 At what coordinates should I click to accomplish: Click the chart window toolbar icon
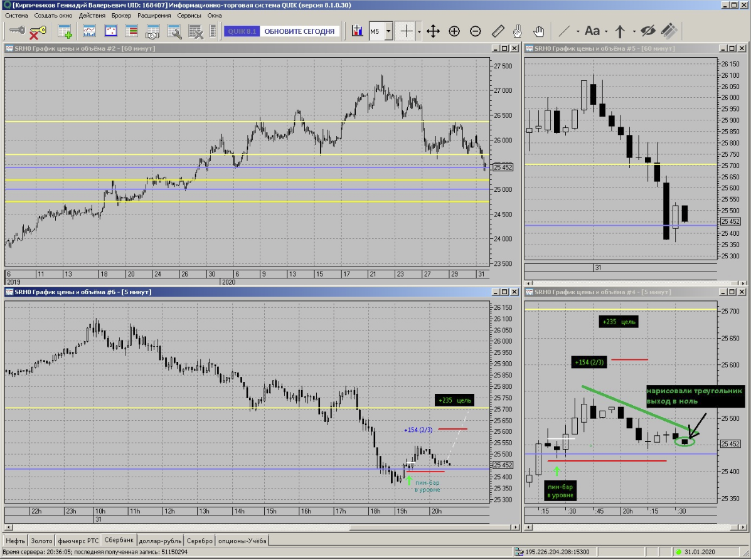[x=89, y=31]
